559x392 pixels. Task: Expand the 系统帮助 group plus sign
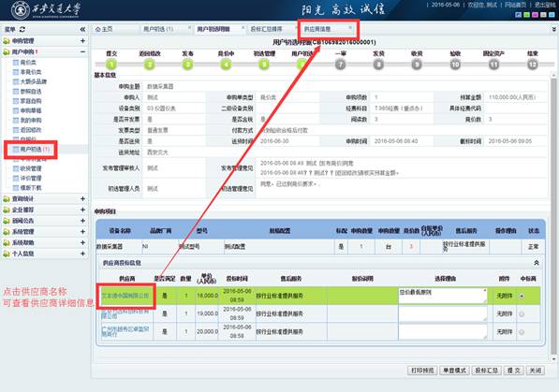[x=82, y=242]
